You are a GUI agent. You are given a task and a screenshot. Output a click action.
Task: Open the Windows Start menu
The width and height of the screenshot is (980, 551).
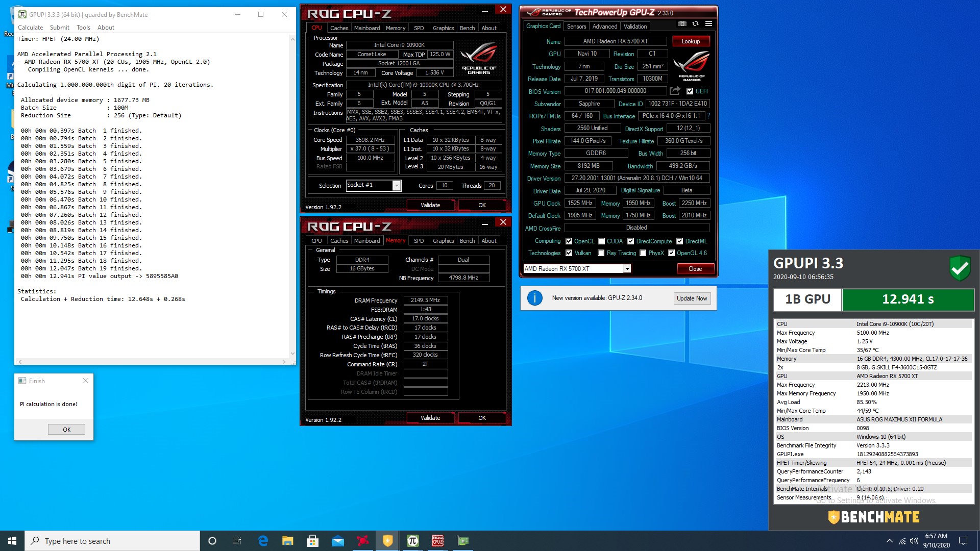(12, 541)
